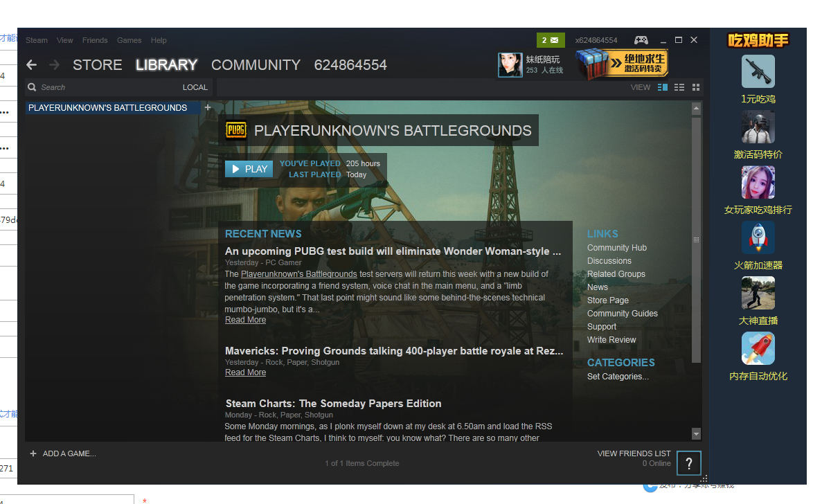Open the View menu

pyautogui.click(x=65, y=40)
